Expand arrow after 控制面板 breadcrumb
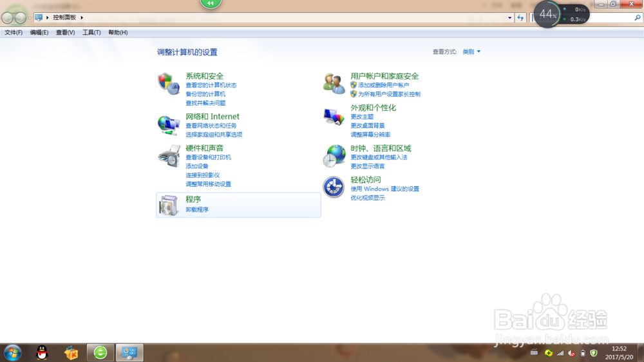 [82, 17]
